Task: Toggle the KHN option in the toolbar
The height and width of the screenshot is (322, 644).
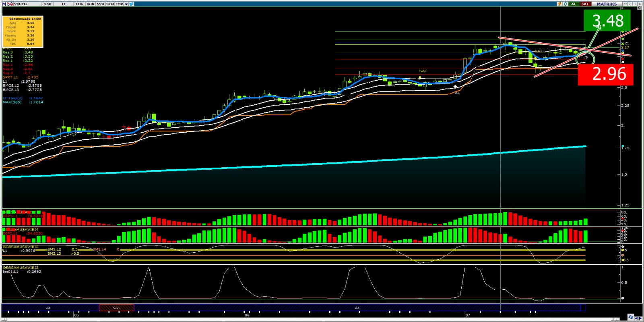Action: click(91, 4)
